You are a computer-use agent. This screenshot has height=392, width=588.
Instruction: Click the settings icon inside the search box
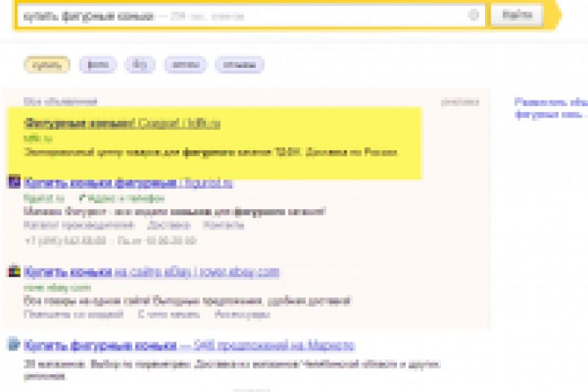(x=473, y=16)
